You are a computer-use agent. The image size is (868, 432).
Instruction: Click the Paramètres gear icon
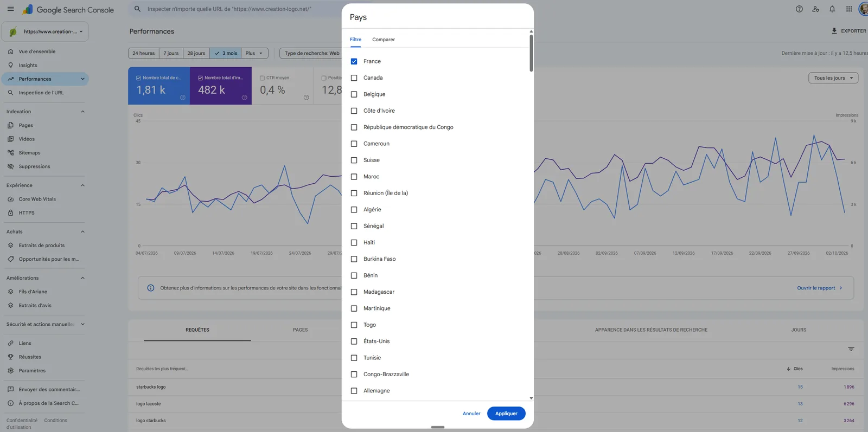tap(10, 371)
